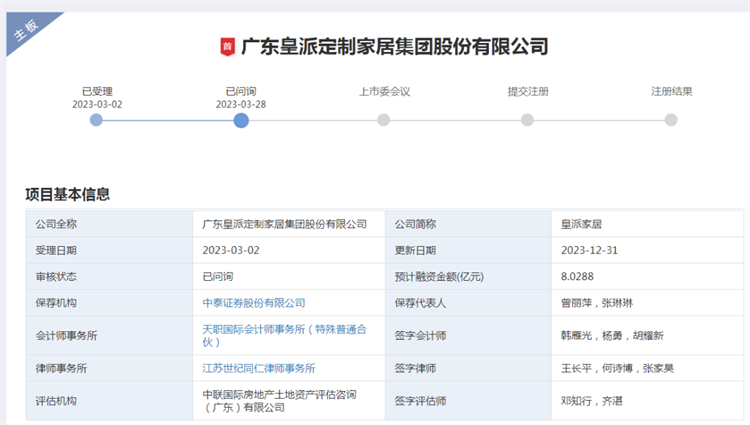
Task: Click the 受理日期 value 2023-03-02 in table
Action: 231,250
